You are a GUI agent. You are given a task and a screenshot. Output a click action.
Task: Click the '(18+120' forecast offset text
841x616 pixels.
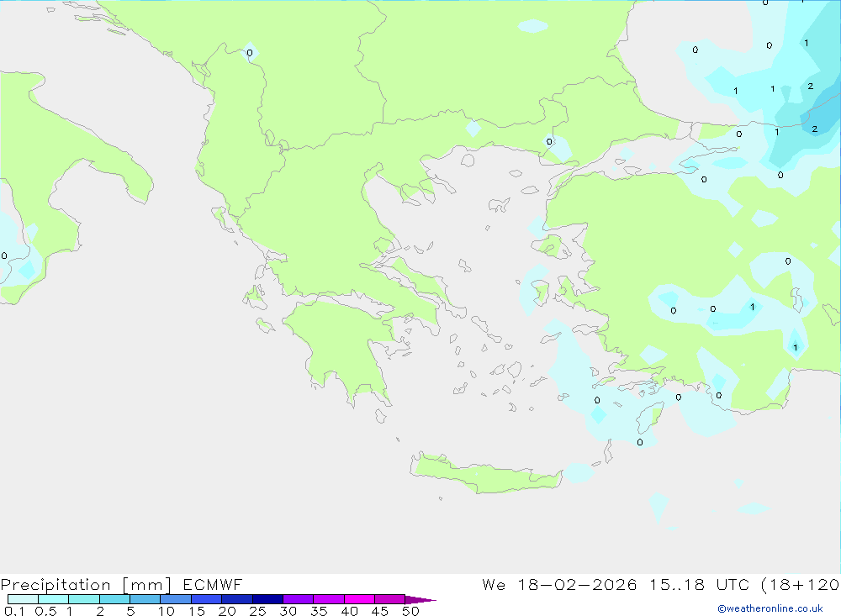pyautogui.click(x=801, y=584)
